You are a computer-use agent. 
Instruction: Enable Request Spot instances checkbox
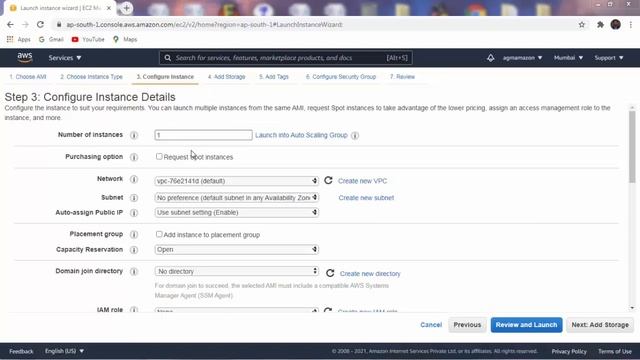[159, 156]
